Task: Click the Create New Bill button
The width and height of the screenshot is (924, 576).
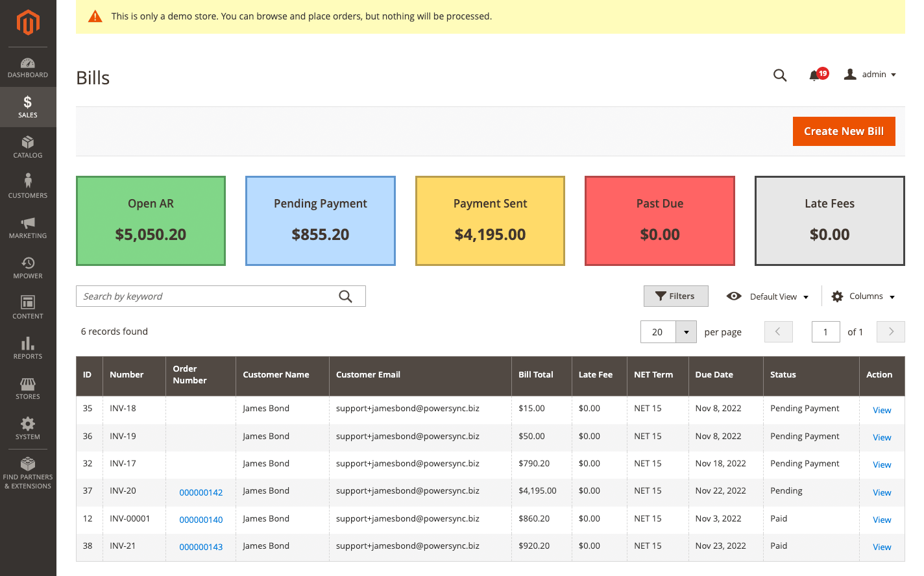Action: (844, 131)
